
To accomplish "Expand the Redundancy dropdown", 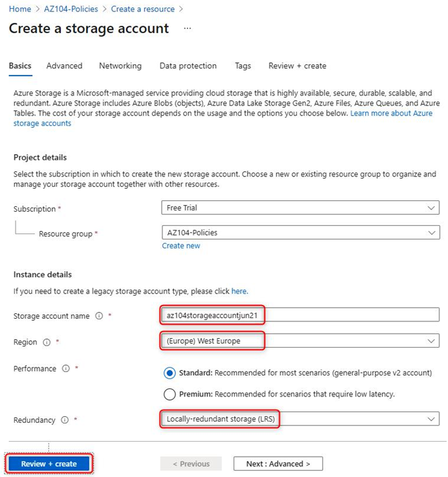I will click(x=300, y=419).
